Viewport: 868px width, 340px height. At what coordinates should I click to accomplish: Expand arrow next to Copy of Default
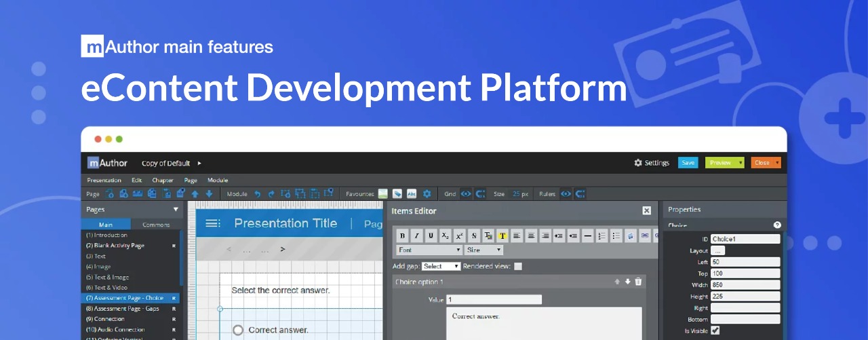point(199,163)
